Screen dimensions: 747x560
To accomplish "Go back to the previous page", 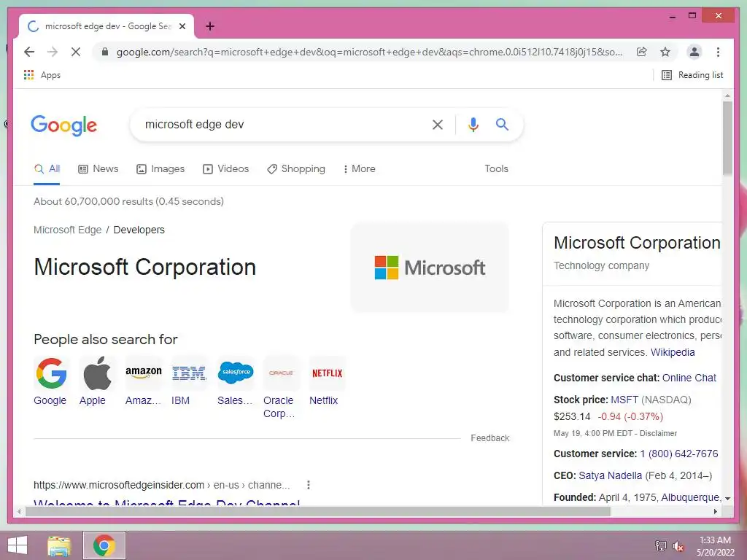I will pos(29,52).
